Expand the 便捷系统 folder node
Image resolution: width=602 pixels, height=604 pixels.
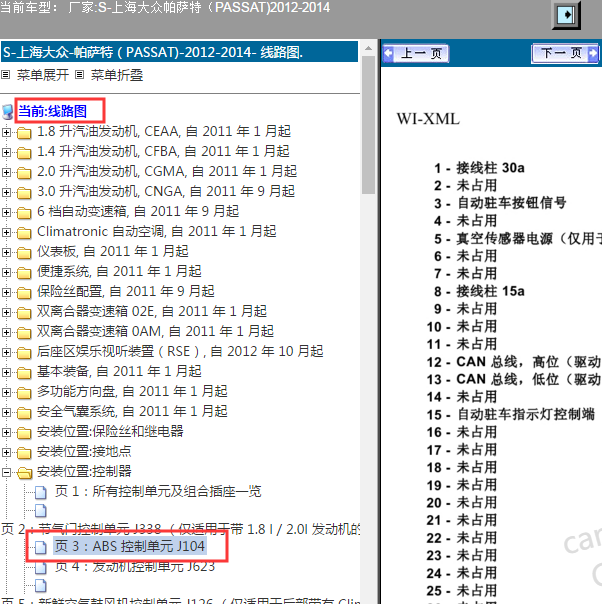(6, 272)
